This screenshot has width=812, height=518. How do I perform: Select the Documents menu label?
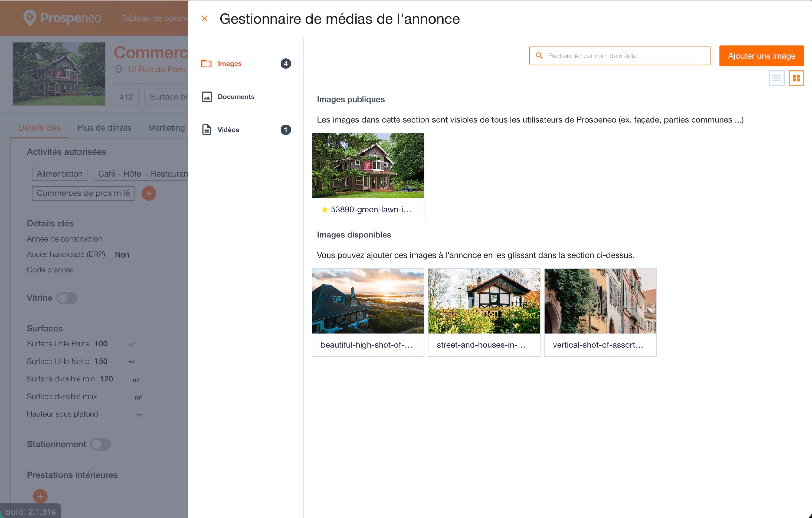click(236, 97)
